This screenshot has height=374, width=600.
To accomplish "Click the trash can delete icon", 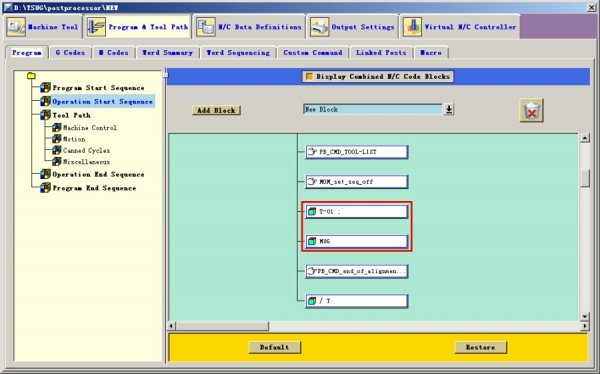I will point(532,111).
